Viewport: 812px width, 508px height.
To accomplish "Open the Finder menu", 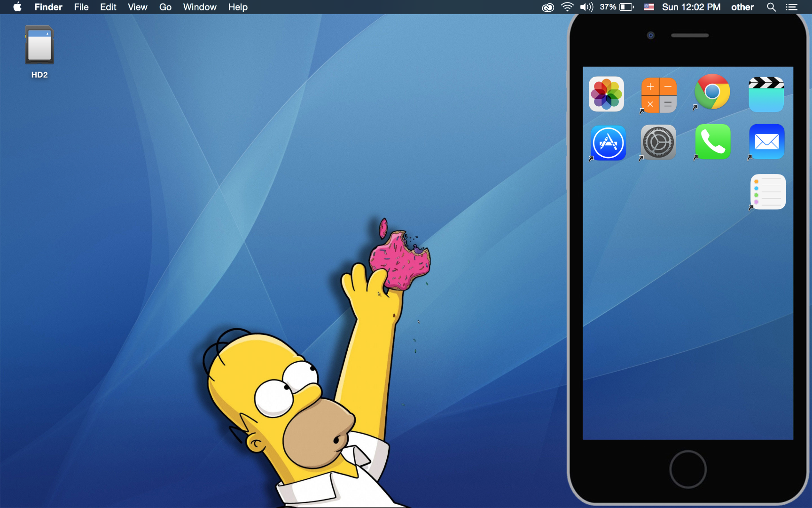I will pyautogui.click(x=48, y=7).
